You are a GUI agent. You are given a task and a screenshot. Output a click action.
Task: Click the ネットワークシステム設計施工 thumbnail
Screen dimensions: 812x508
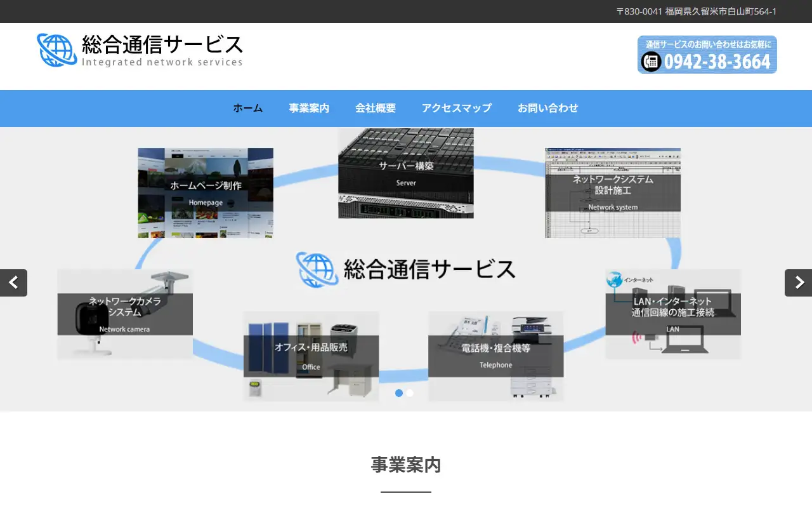[x=613, y=193]
